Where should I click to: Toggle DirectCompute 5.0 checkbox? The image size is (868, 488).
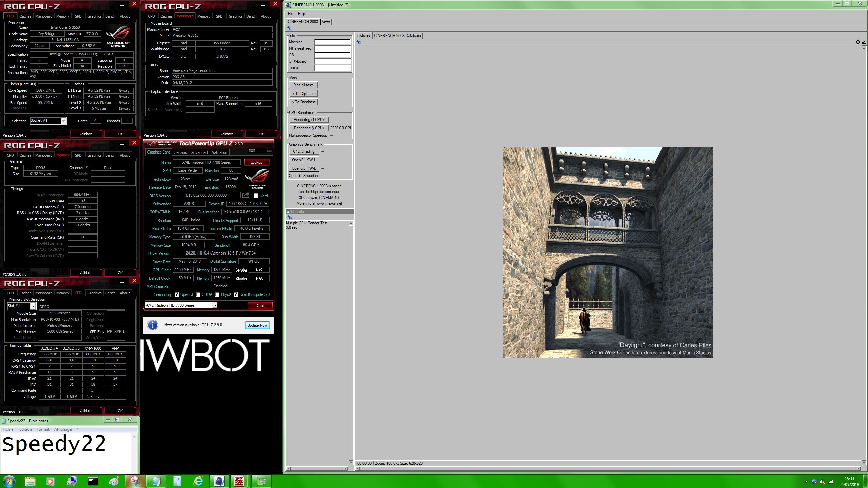(236, 294)
